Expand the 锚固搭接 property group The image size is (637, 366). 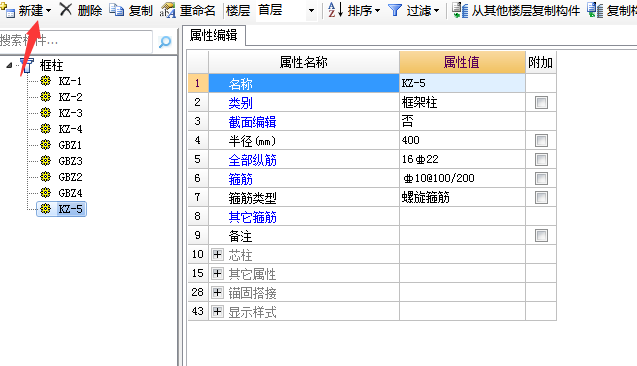(x=217, y=292)
